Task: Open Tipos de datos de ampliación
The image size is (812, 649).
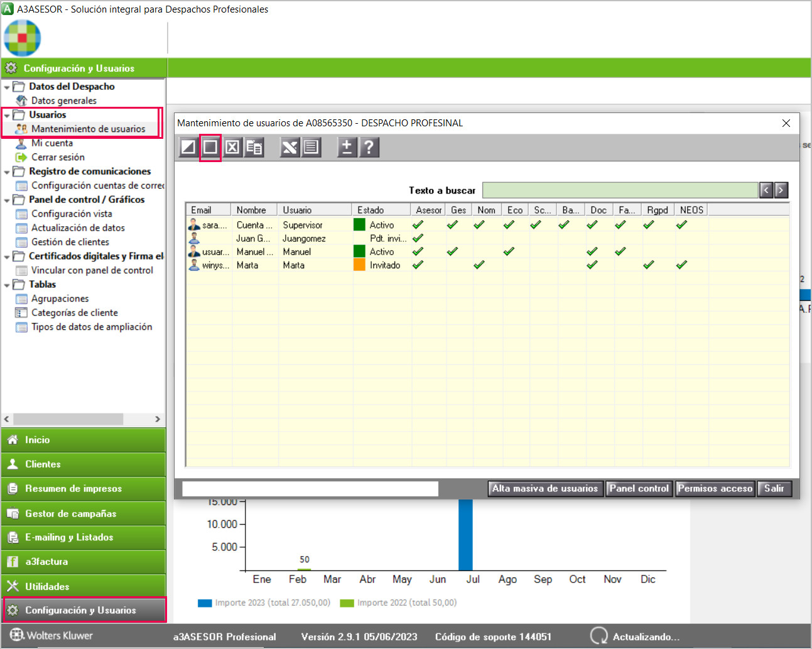Action: click(x=92, y=327)
